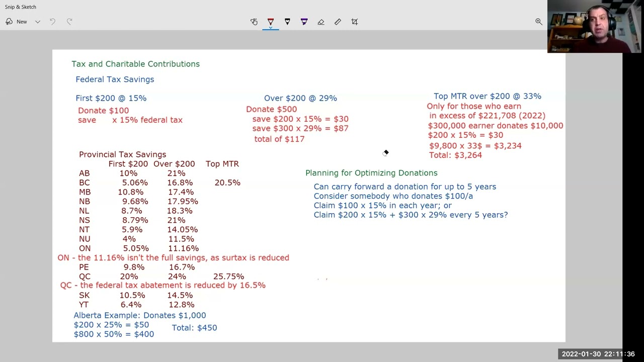Image resolution: width=644 pixels, height=362 pixels.
Task: Click the New snip button
Action: coord(16,22)
